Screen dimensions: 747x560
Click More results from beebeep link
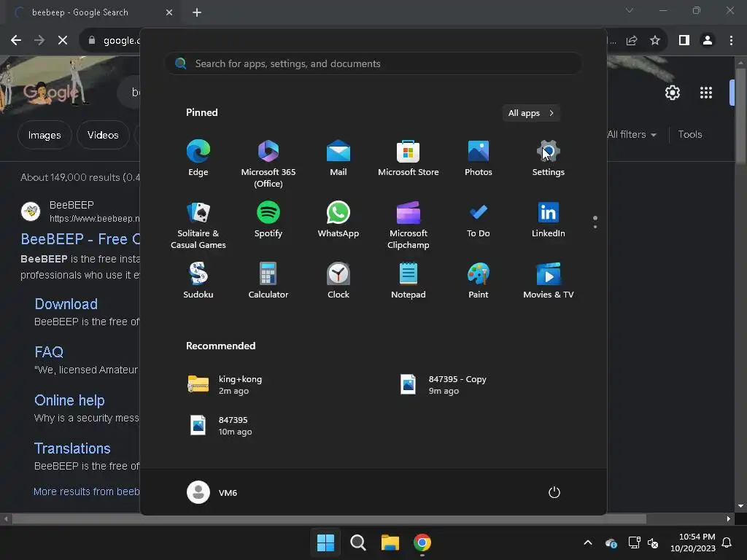pos(87,491)
